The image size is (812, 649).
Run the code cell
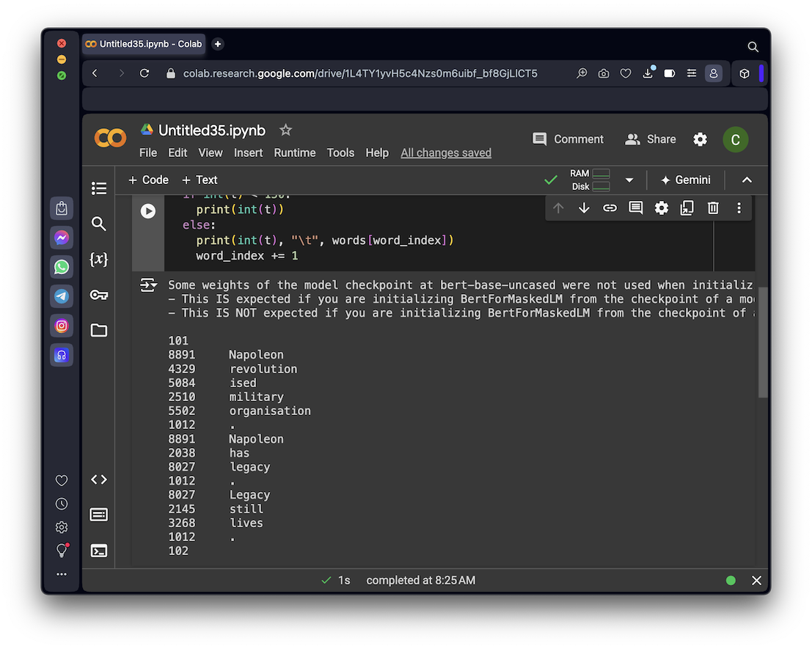[148, 211]
